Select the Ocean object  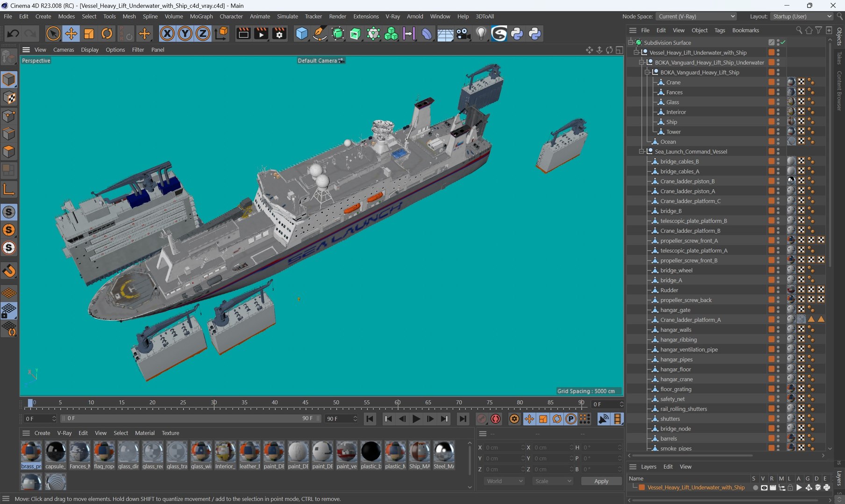[x=668, y=142]
